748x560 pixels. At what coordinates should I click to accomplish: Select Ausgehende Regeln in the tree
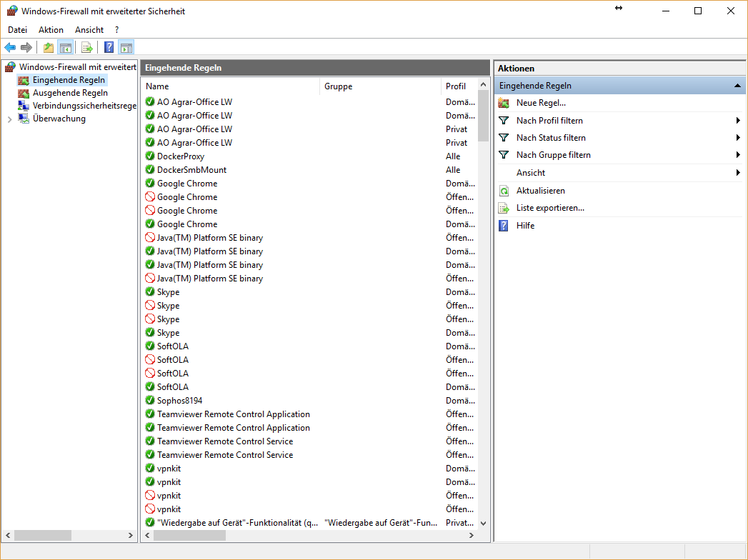pyautogui.click(x=70, y=93)
